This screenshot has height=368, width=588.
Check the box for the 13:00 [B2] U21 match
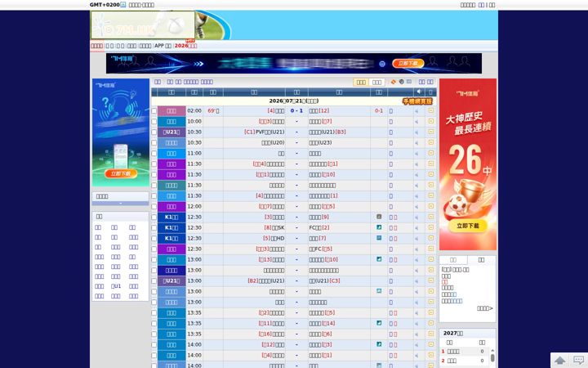154,280
